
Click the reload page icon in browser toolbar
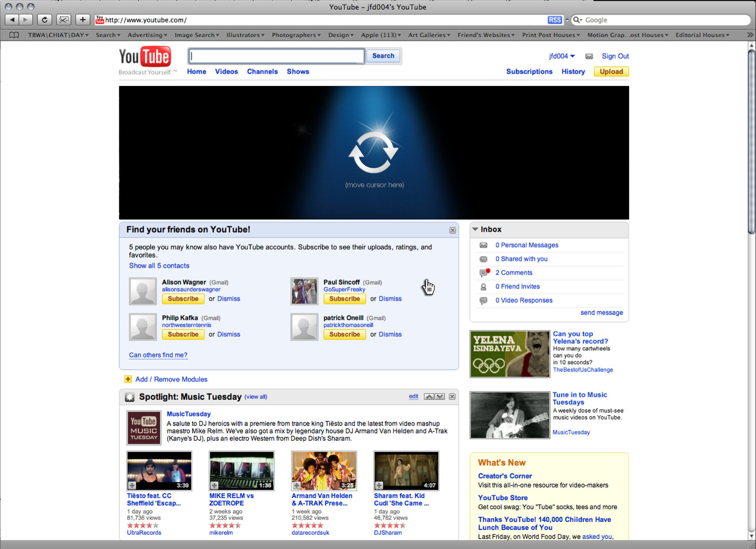coord(45,20)
